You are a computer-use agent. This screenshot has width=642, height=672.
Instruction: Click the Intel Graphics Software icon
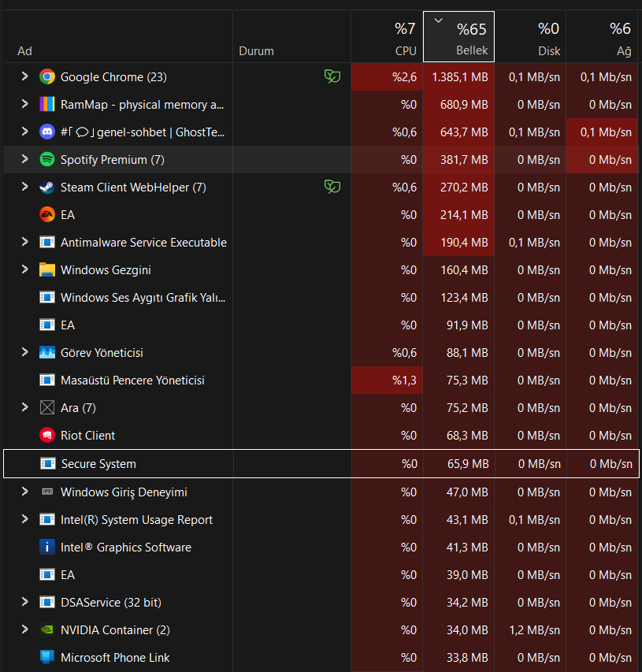coord(47,548)
